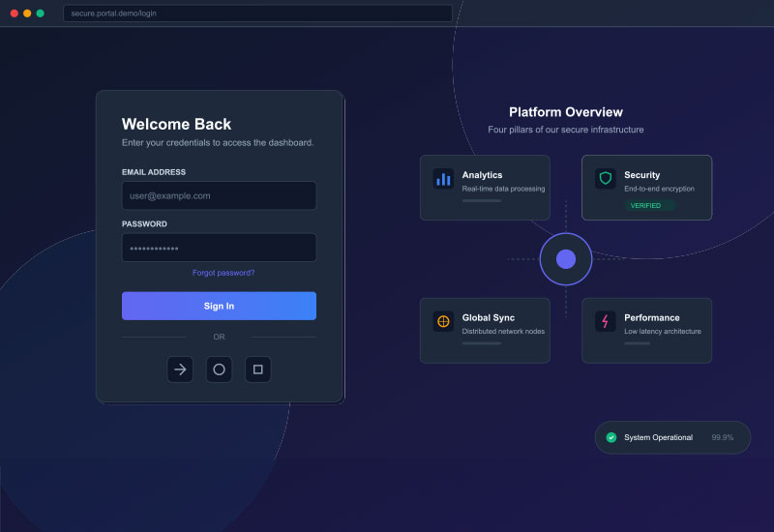Click 'Four pillars of our secure infrastructure' text
774x532 pixels.
[566, 130]
